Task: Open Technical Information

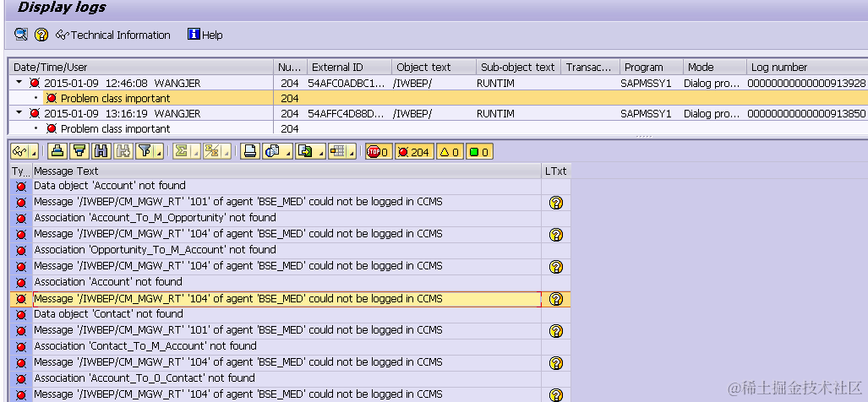Action: click(113, 35)
